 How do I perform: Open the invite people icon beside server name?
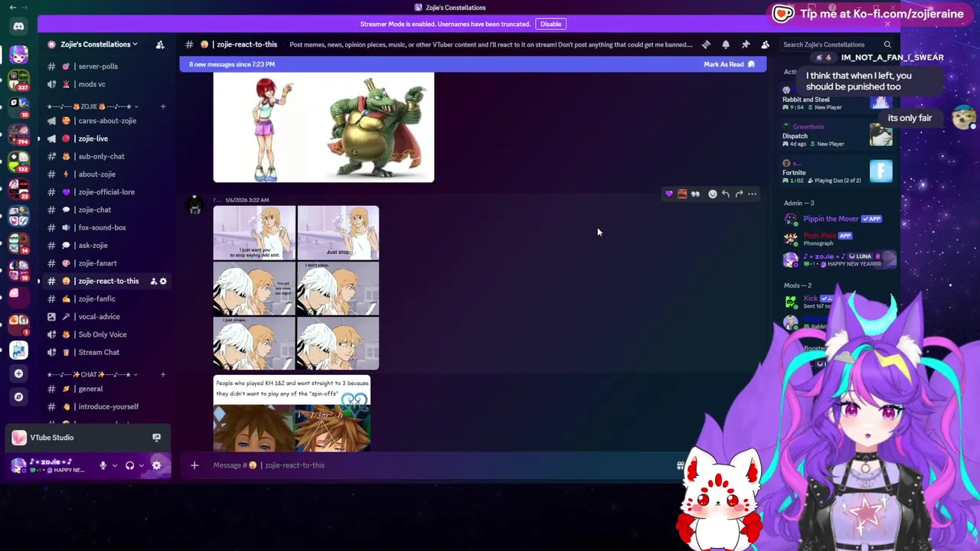[x=160, y=44]
